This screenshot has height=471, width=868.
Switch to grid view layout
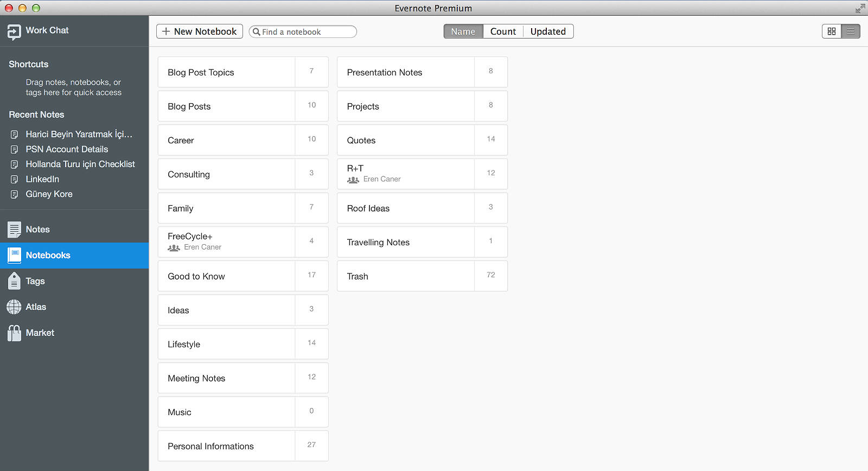pos(831,31)
